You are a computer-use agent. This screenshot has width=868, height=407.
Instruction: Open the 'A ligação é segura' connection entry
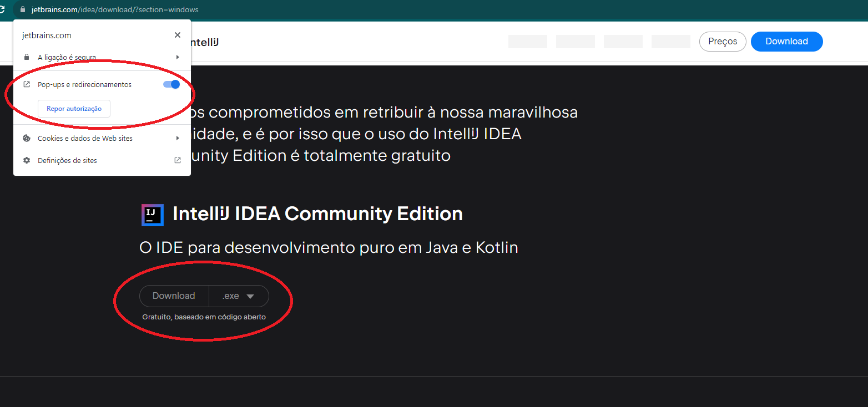click(x=102, y=57)
